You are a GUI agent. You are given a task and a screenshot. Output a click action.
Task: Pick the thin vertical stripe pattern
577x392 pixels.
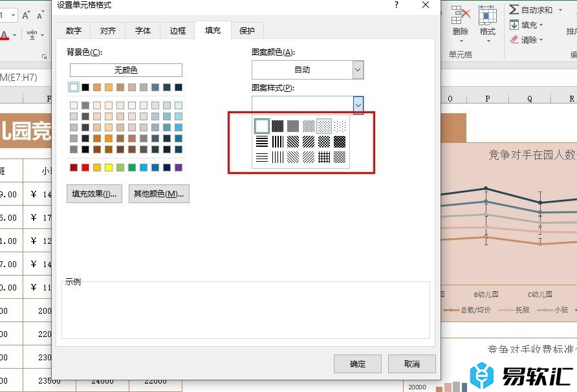278,157
